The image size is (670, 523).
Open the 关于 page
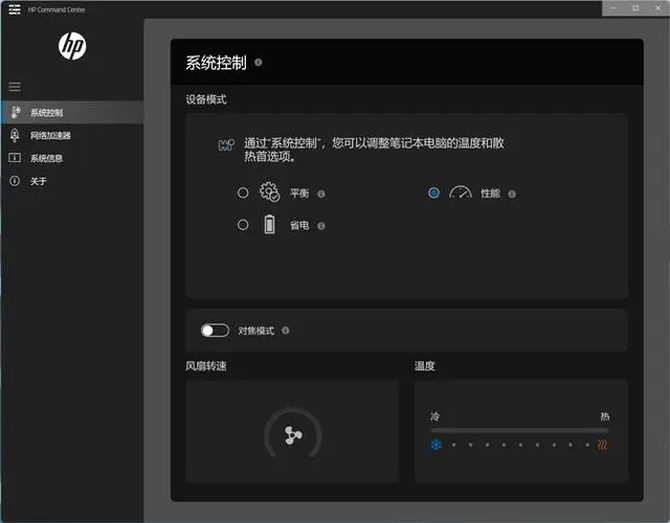click(72, 181)
